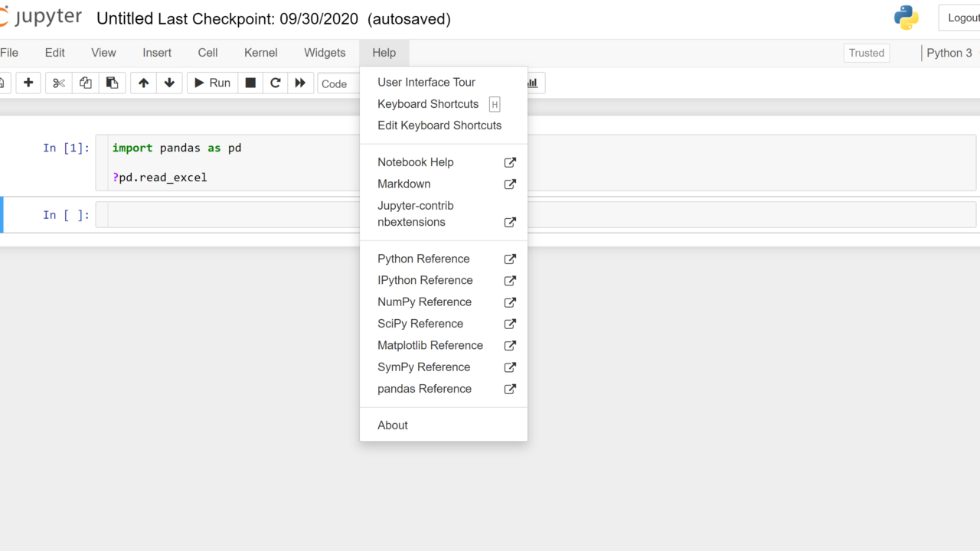Close the Help menu from the menu bar

click(x=384, y=53)
